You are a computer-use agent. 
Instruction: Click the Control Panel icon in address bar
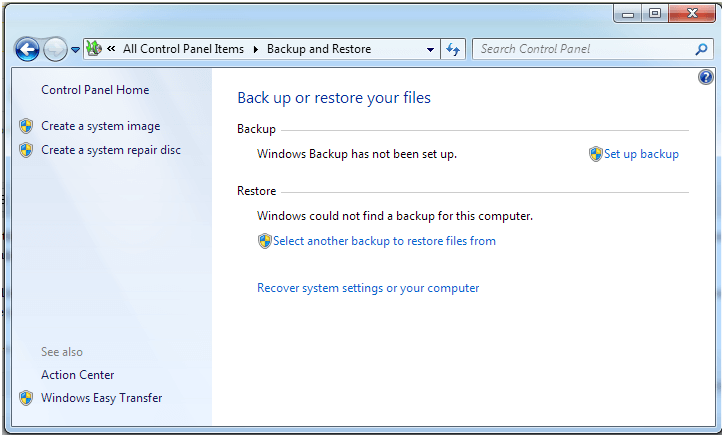94,49
